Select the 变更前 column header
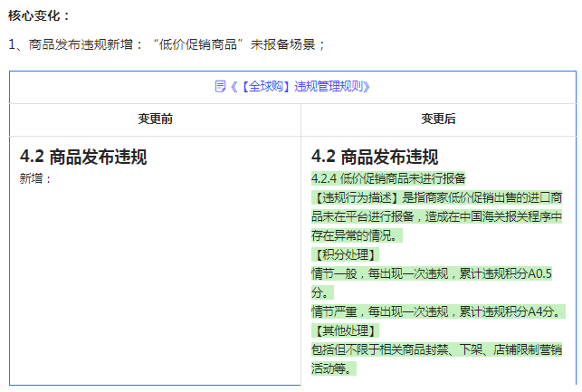This screenshot has height=392, width=582. 155,119
